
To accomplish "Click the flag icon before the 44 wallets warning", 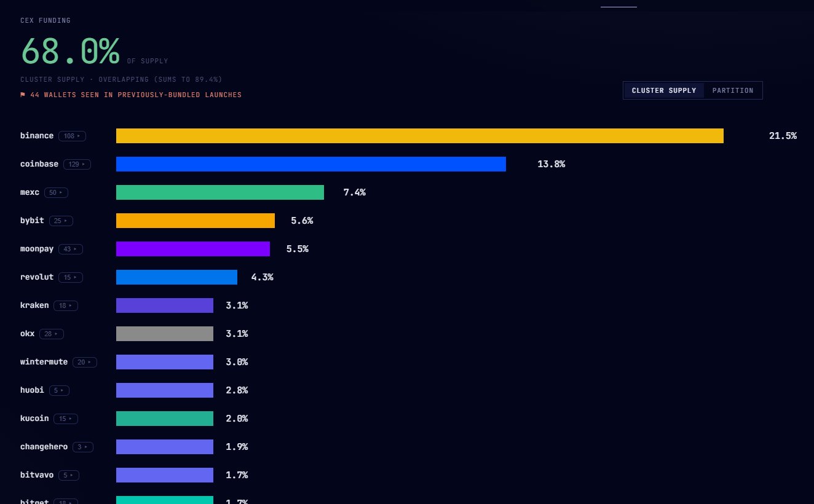I will 23,95.
